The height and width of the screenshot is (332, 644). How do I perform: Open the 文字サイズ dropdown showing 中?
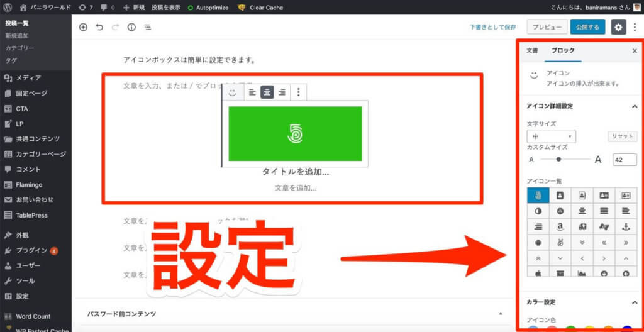click(551, 136)
